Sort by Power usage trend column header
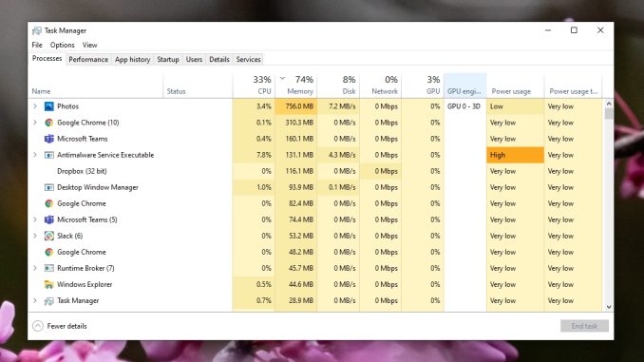 tap(573, 86)
